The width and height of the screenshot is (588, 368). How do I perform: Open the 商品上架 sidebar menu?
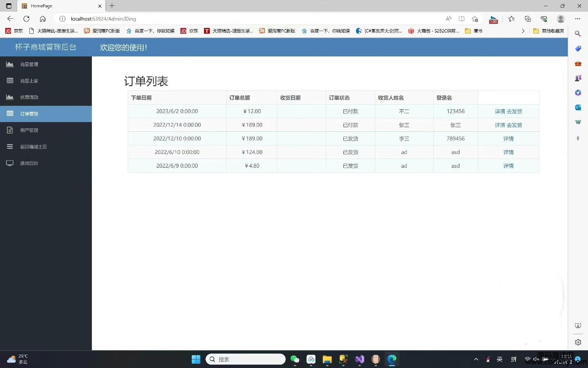click(x=46, y=81)
